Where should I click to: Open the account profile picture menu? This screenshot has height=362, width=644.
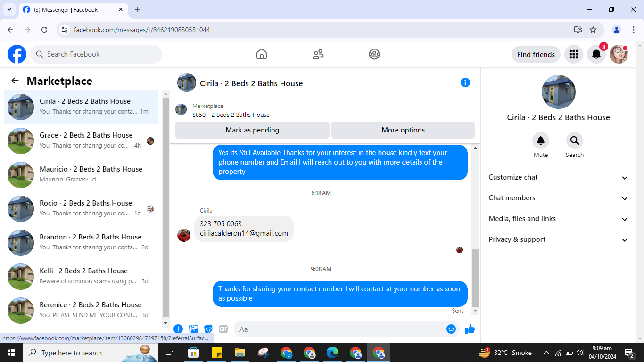tap(619, 54)
